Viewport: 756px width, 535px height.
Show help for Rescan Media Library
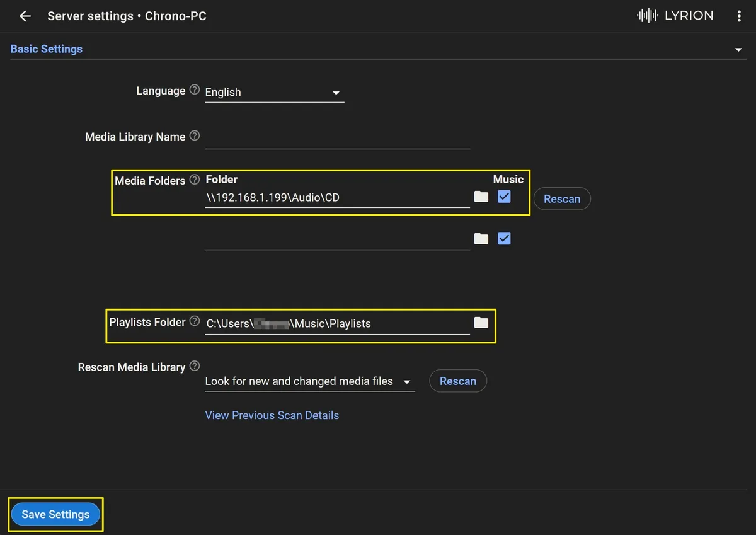[195, 366]
